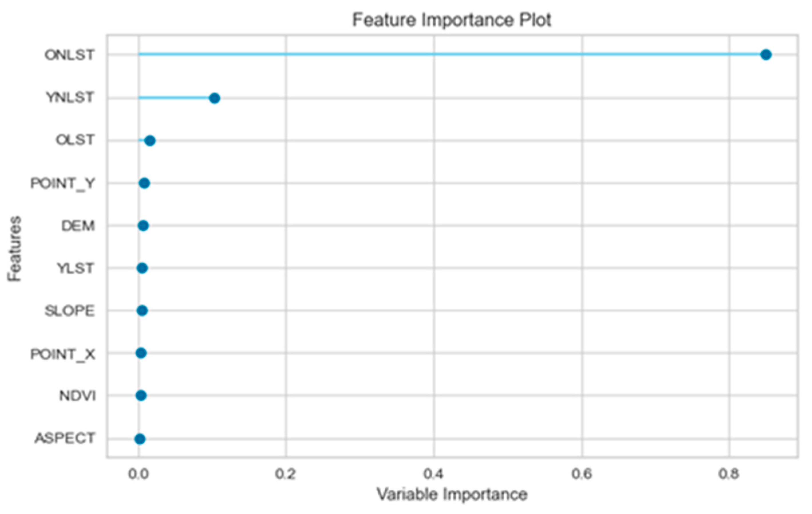This screenshot has width=812, height=514.
Task: Select the DEM data point dot
Action: click(x=143, y=225)
